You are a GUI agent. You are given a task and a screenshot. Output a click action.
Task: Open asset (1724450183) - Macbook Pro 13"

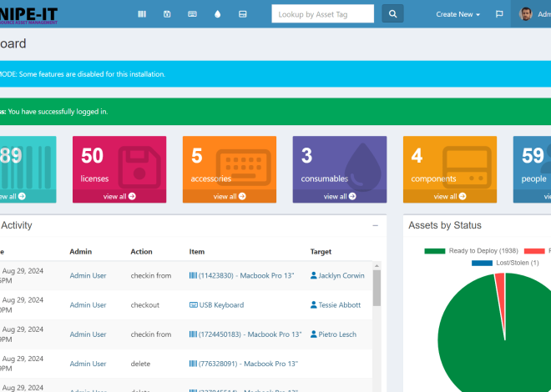(250, 334)
